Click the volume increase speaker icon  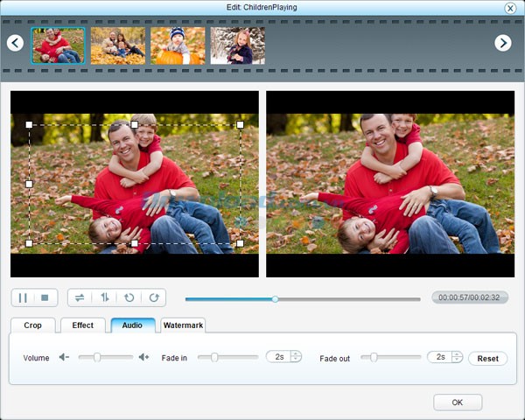coord(143,357)
